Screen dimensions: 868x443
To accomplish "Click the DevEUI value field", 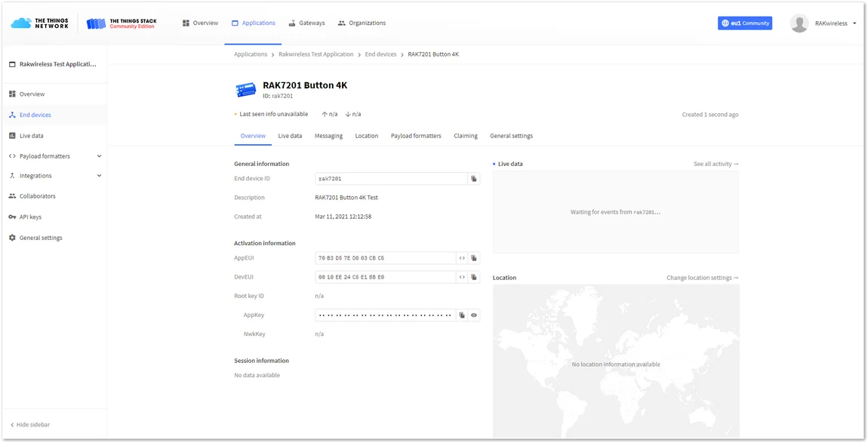I will (385, 277).
